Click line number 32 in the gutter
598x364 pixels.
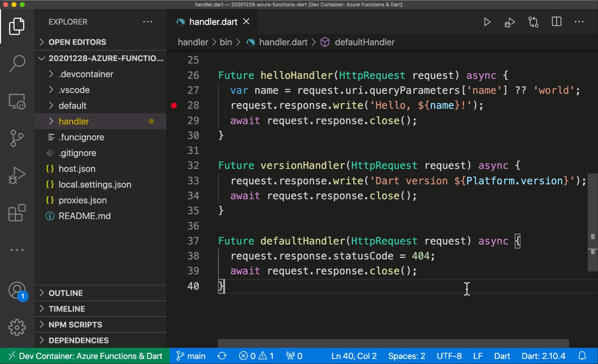(x=193, y=165)
